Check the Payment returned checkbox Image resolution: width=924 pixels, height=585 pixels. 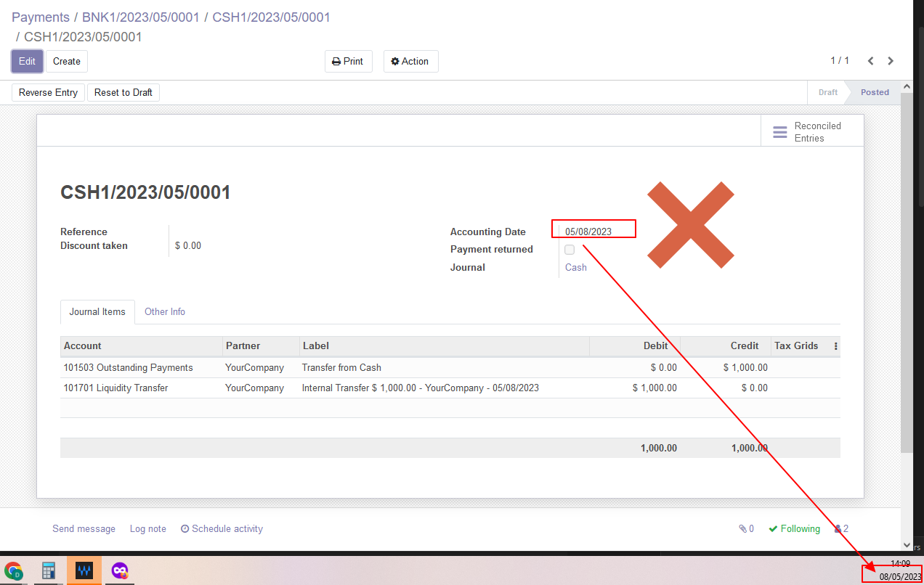(x=569, y=249)
